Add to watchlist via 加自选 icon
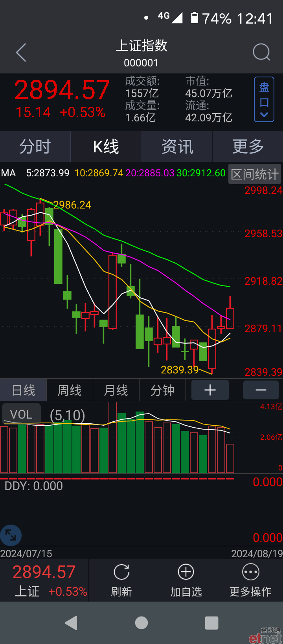283x644 pixels. pos(186,572)
